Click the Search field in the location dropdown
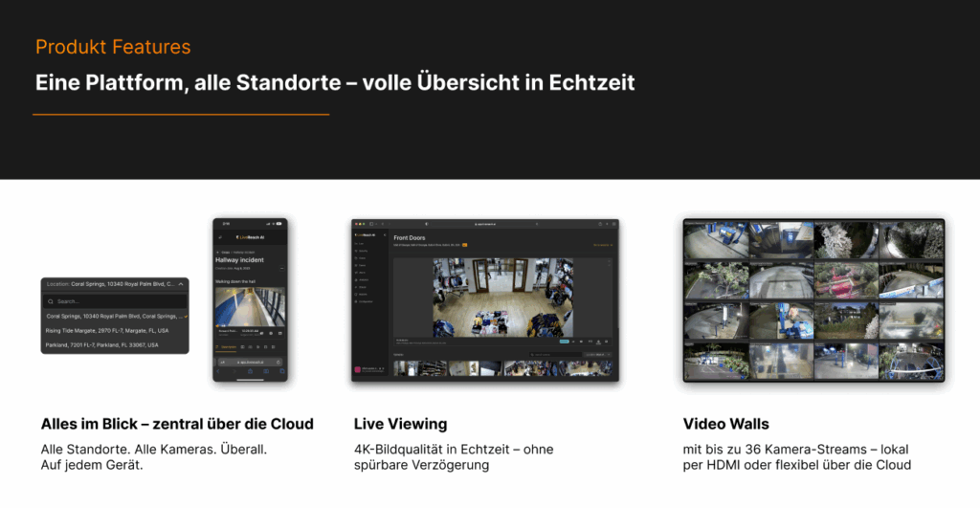 (x=116, y=301)
